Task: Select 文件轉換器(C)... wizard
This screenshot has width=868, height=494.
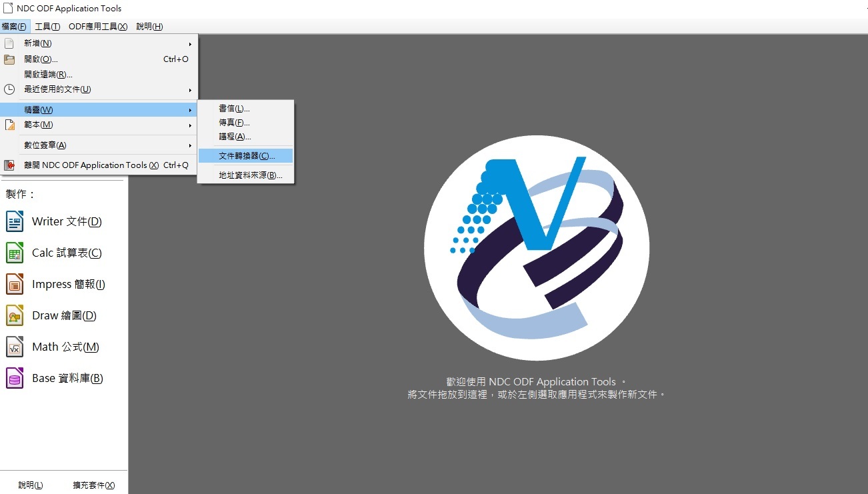Action: (246, 155)
